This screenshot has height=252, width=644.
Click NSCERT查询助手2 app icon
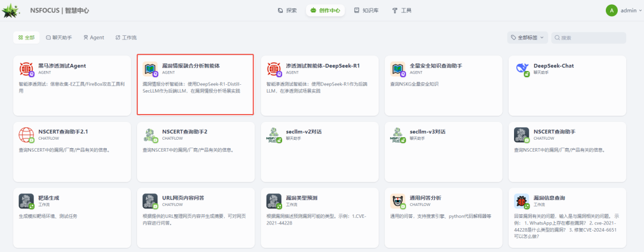[x=150, y=135]
